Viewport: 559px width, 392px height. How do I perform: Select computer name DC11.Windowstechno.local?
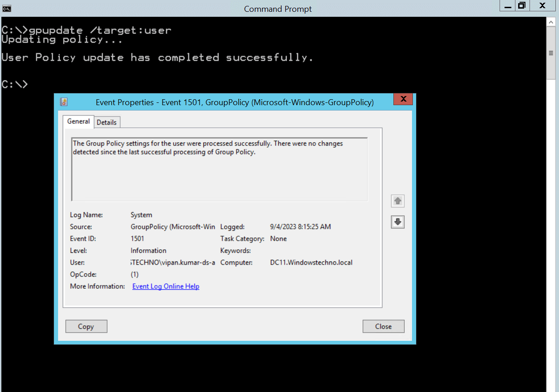(311, 262)
